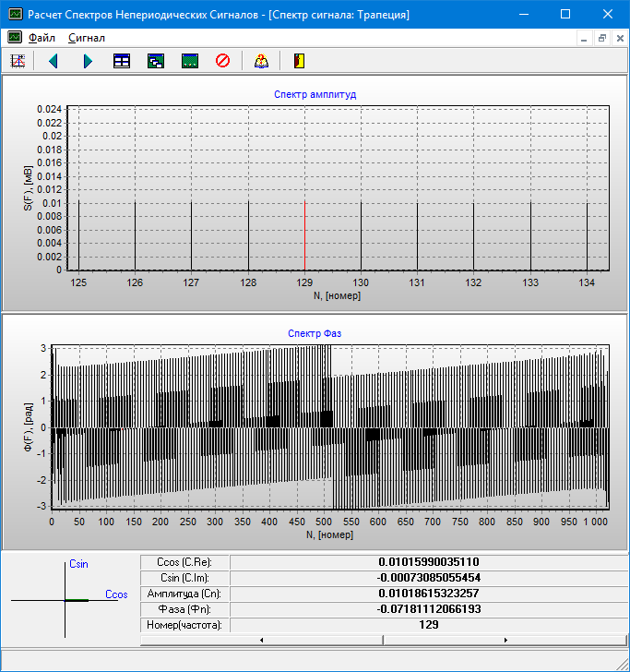Screen dimensions: 630x672
Task: Minimize the inner spectrum child window
Action: tap(583, 38)
